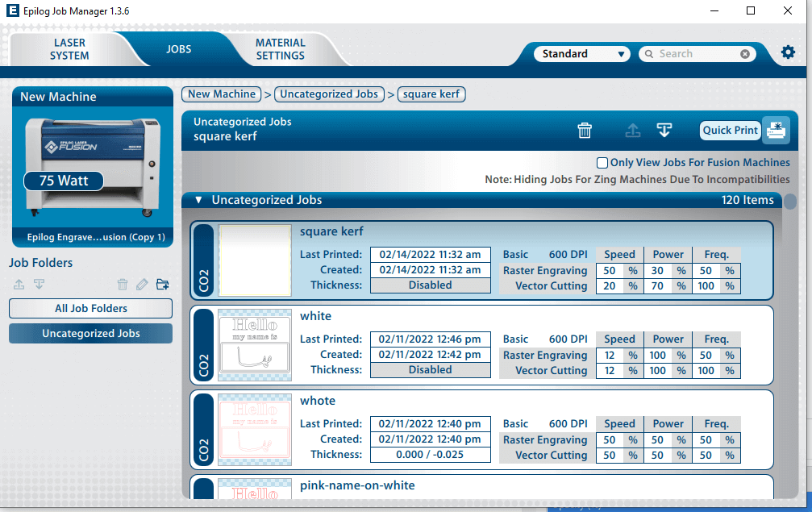Image resolution: width=812 pixels, height=512 pixels.
Task: Select the pink-name-on-white job thumbnail
Action: pos(255,488)
